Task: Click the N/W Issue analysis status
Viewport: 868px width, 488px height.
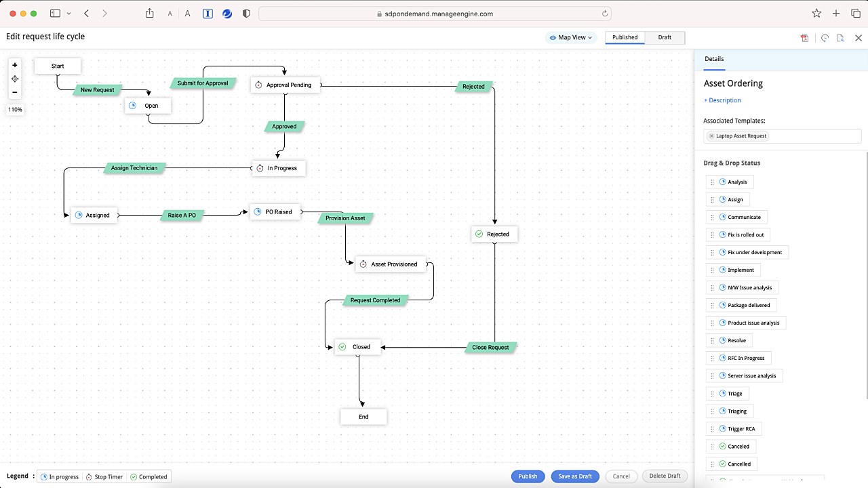Action: coord(743,287)
